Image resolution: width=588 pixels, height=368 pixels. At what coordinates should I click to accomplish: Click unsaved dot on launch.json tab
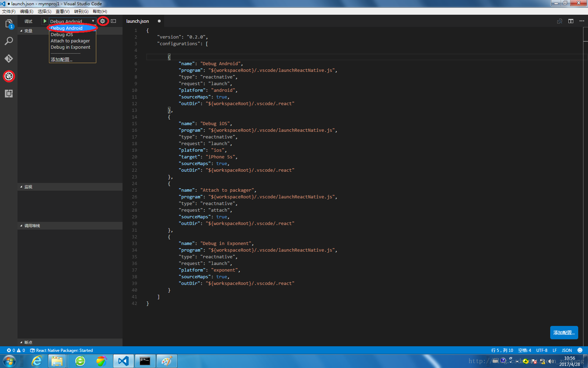click(159, 21)
